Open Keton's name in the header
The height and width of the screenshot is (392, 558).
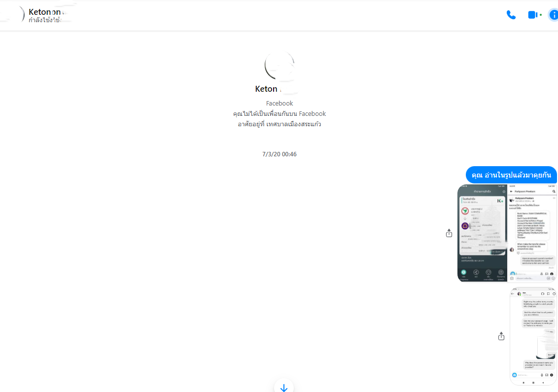[48, 12]
